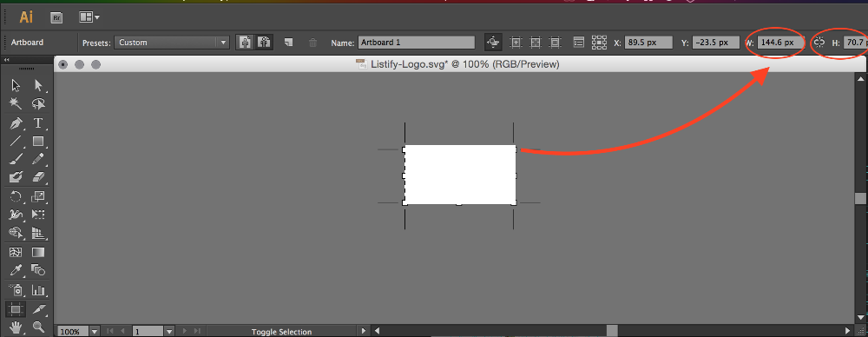
Task: Set artboard to landscape orientation
Action: coord(264,42)
